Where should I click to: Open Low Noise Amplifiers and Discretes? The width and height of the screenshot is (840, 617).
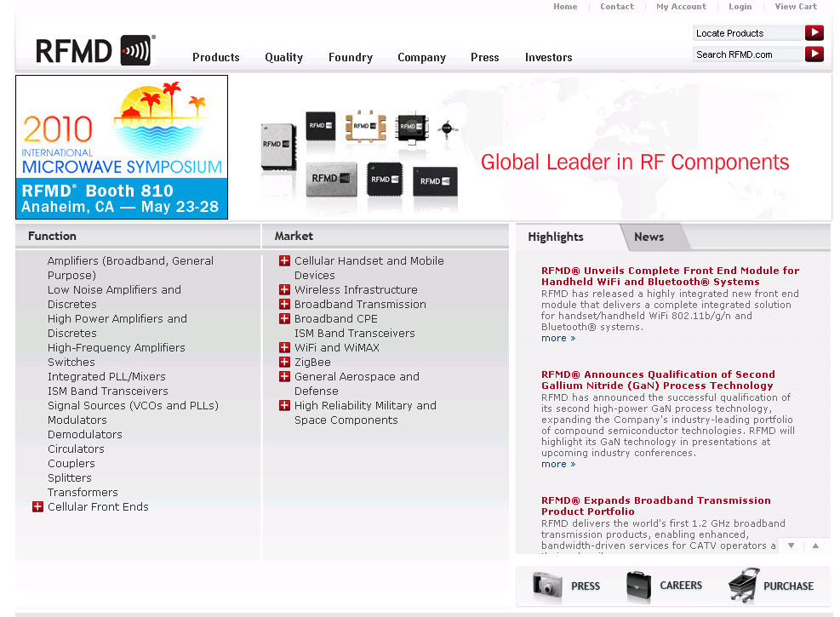click(x=114, y=297)
